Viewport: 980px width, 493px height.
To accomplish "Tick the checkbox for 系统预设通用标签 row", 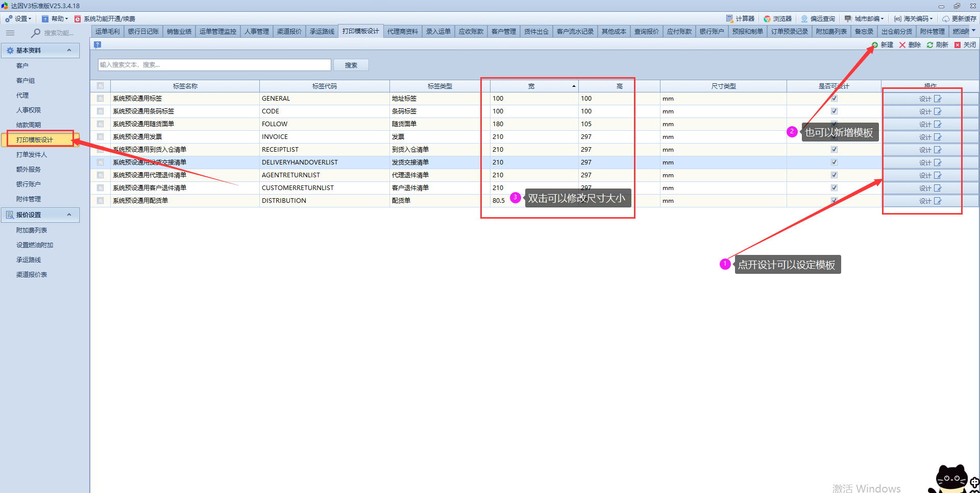I will coord(101,99).
